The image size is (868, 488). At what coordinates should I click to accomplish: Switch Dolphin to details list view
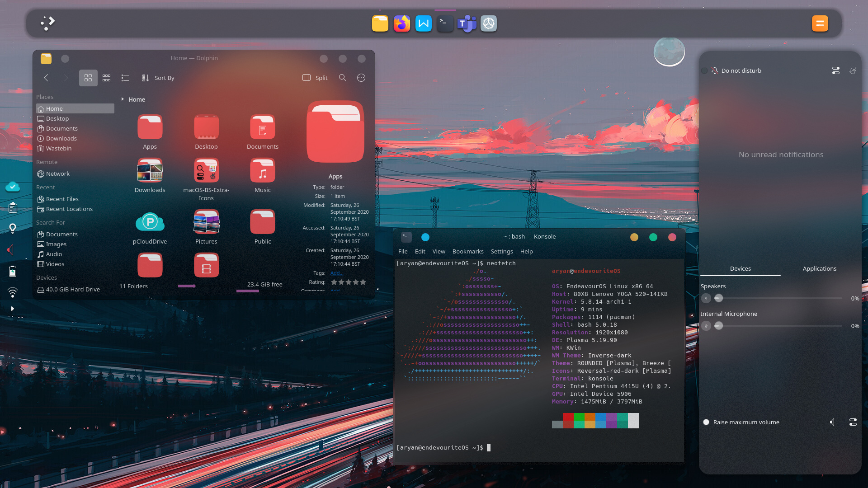[125, 78]
